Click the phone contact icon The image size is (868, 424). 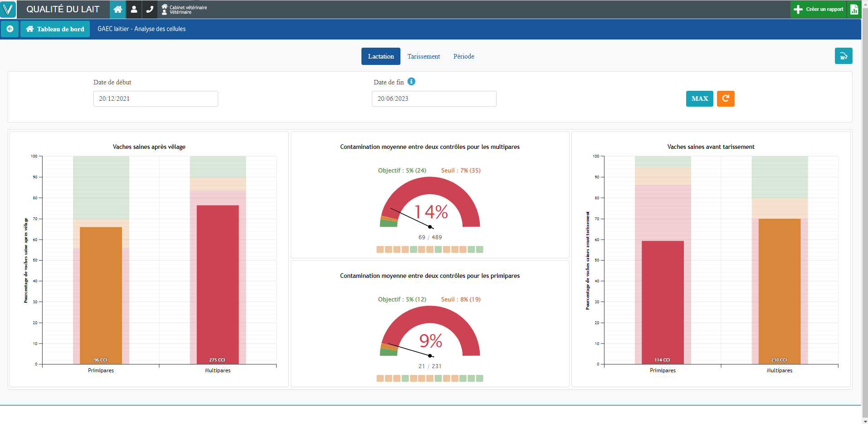tap(150, 9)
